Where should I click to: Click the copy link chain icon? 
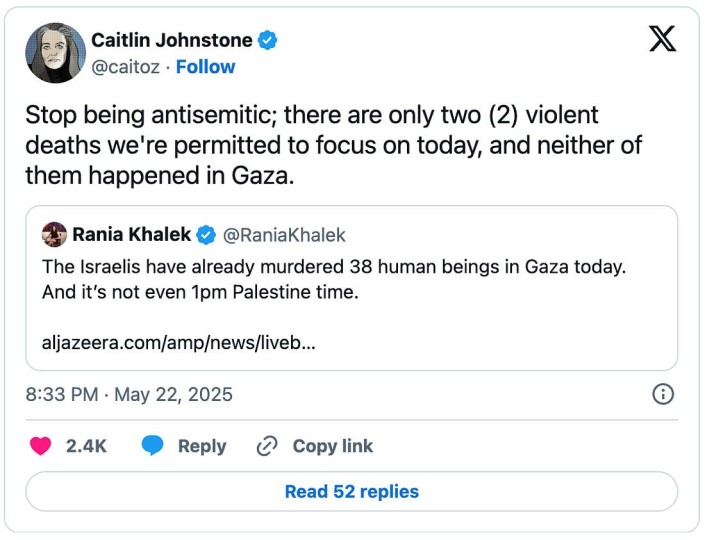pos(267,446)
